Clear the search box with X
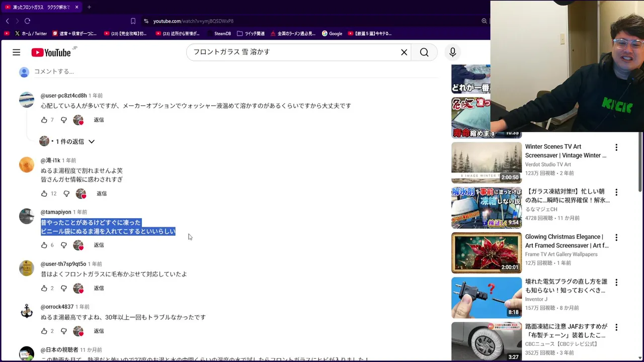Viewport: 644px width, 362px height. tap(404, 52)
